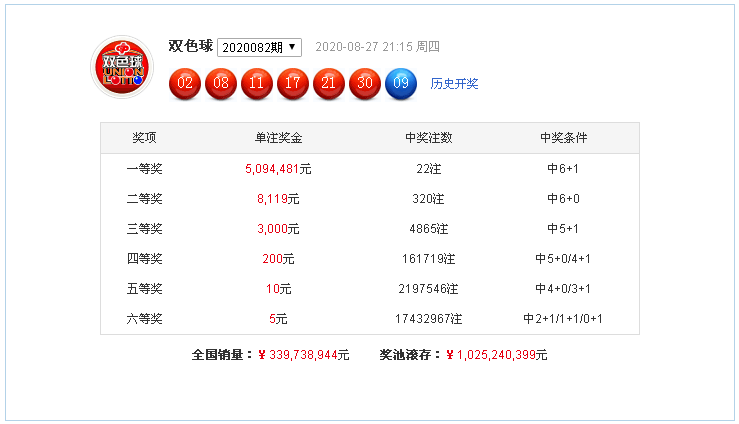
Task: Click the 全国销量 label
Action: click(222, 355)
